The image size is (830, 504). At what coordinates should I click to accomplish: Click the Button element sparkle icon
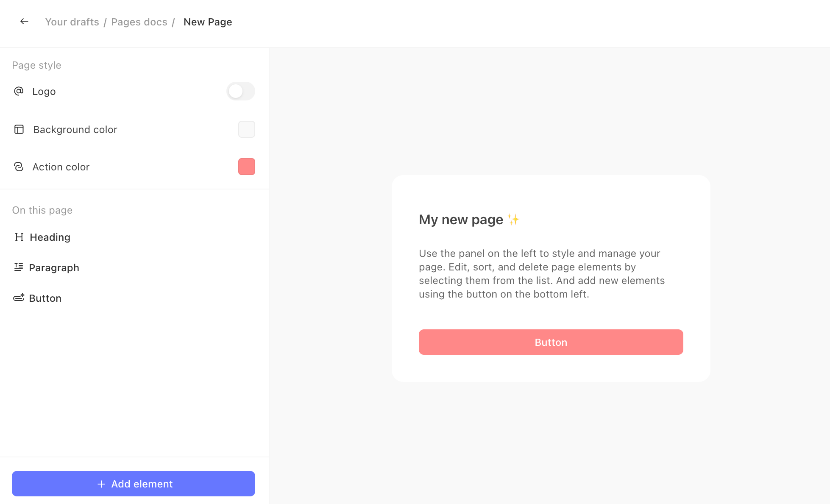(19, 298)
